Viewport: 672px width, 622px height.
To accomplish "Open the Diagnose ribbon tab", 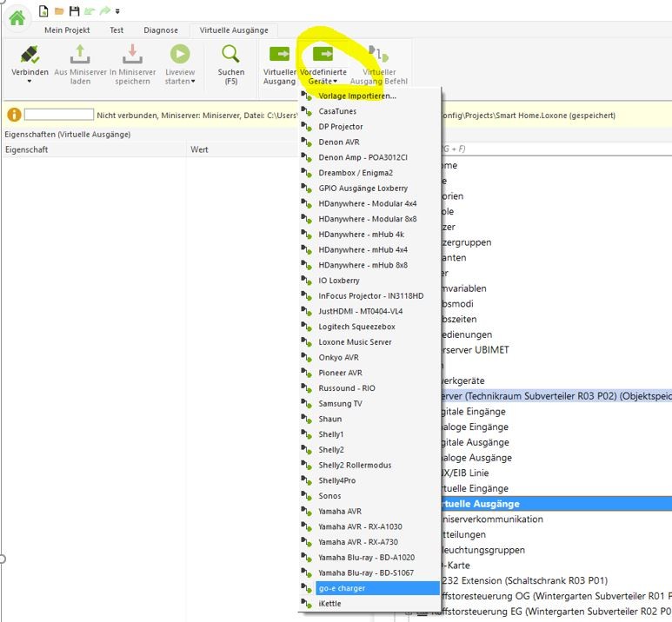I will (160, 30).
